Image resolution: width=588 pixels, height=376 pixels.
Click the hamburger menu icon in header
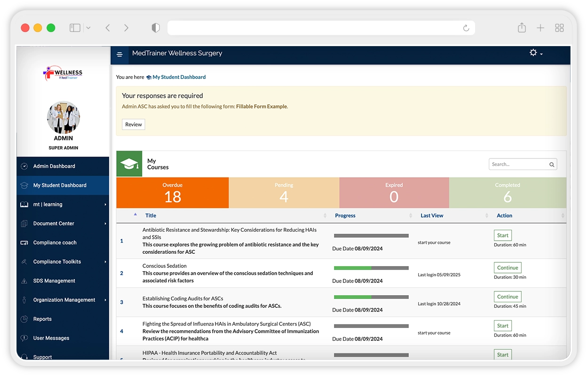tap(119, 55)
